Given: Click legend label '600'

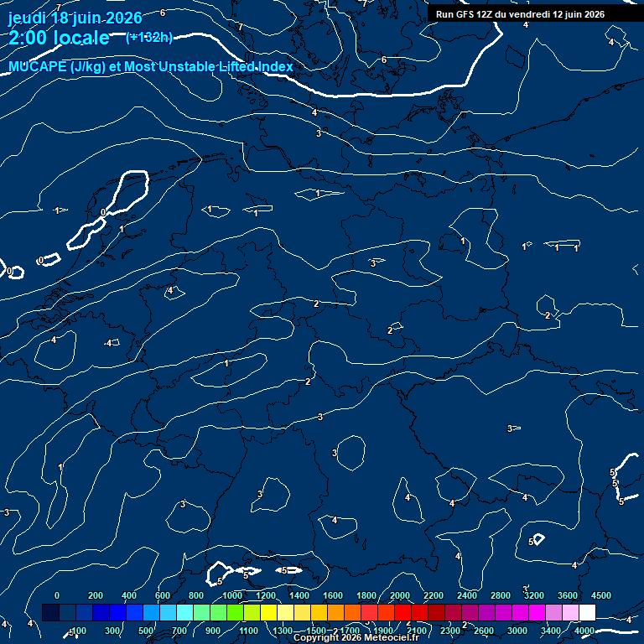Looking at the screenshot, I should pos(162,595).
